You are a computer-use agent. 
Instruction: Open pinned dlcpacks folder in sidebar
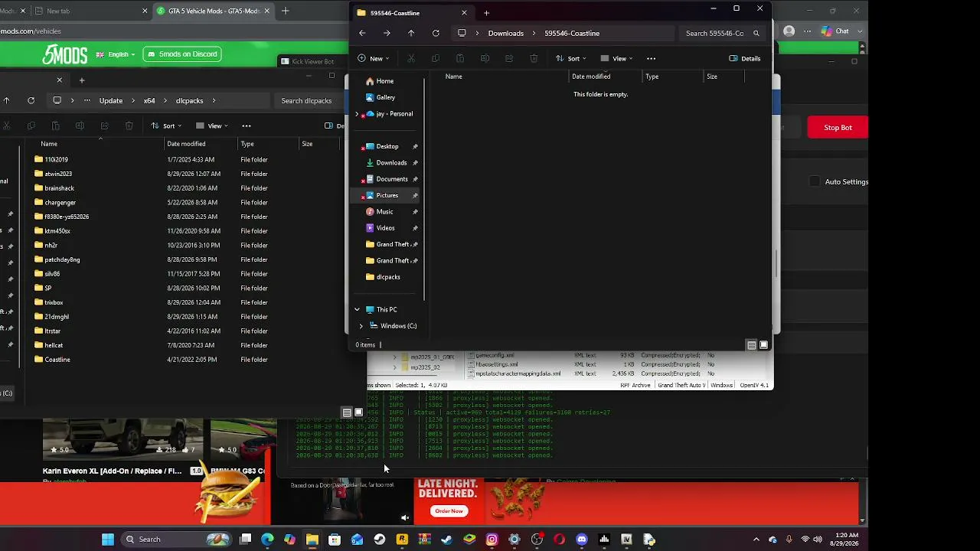click(x=388, y=277)
